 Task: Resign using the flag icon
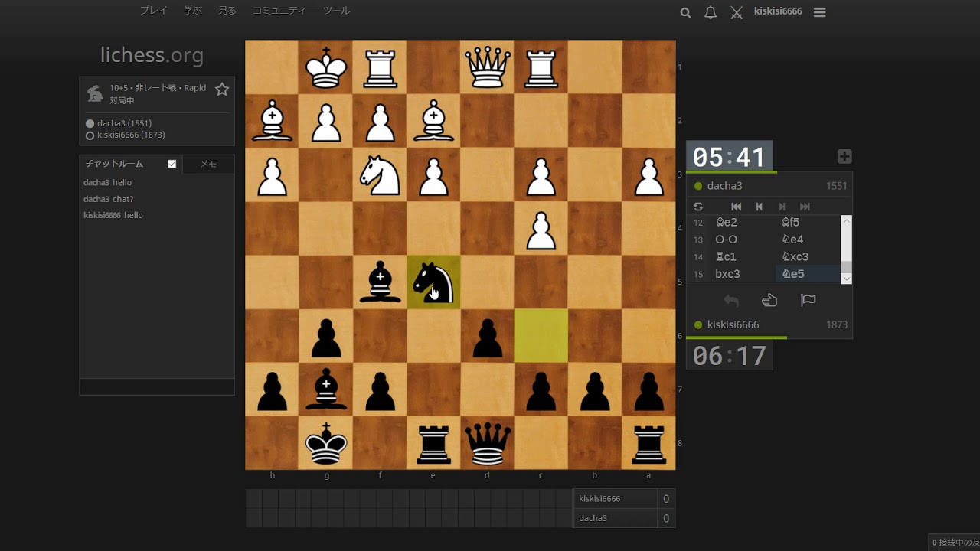pyautogui.click(x=808, y=300)
